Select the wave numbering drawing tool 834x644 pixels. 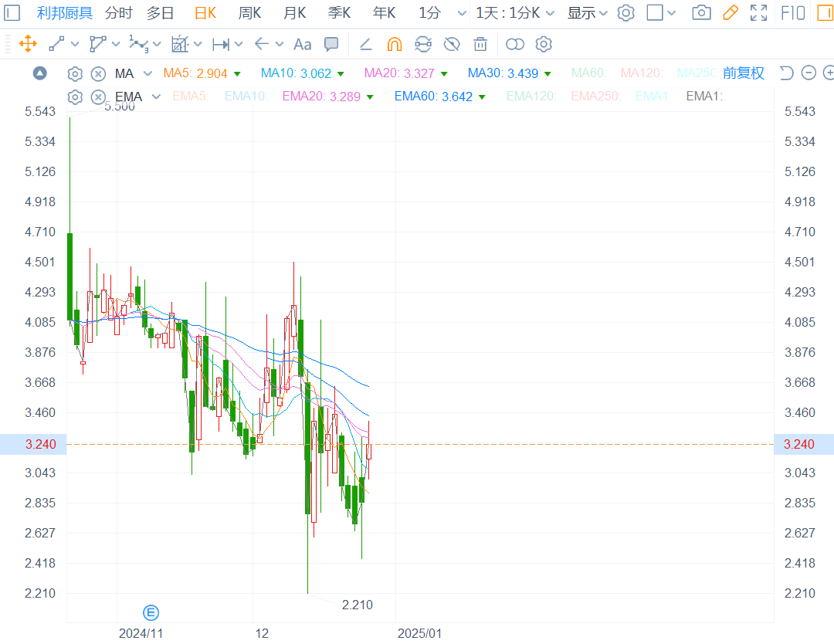(139, 44)
